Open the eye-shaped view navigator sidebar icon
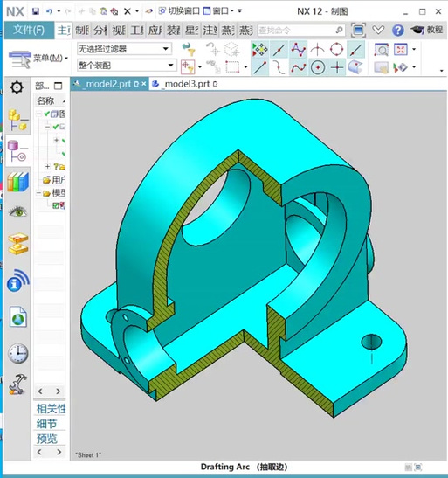The image size is (448, 478). tap(18, 211)
